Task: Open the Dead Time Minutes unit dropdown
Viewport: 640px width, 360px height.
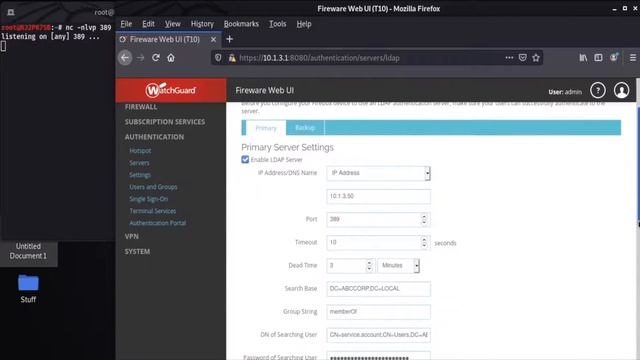Action: click(x=398, y=266)
